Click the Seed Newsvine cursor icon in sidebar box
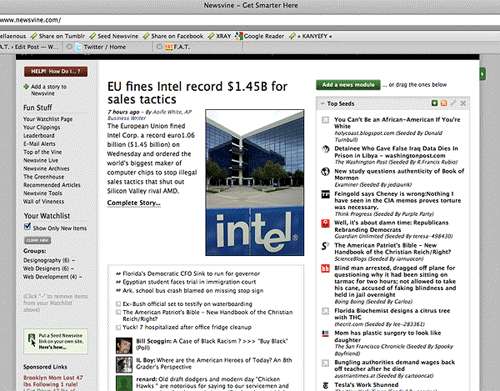This screenshot has height=391, width=500. click(32, 341)
